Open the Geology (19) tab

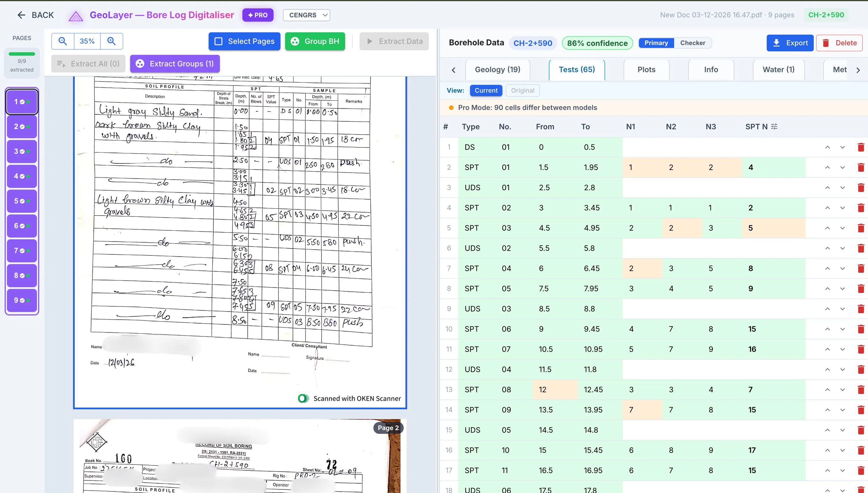click(x=497, y=70)
